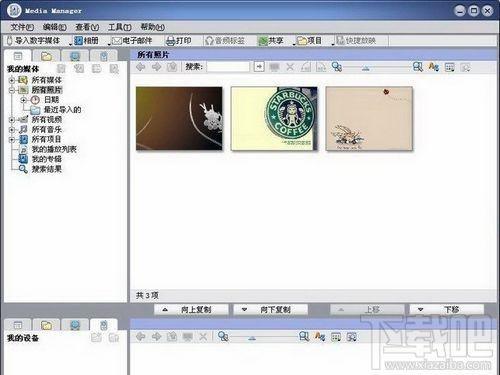The image size is (500, 375).
Task: Click the 电子邮件 toolbar button
Action: coord(132,41)
